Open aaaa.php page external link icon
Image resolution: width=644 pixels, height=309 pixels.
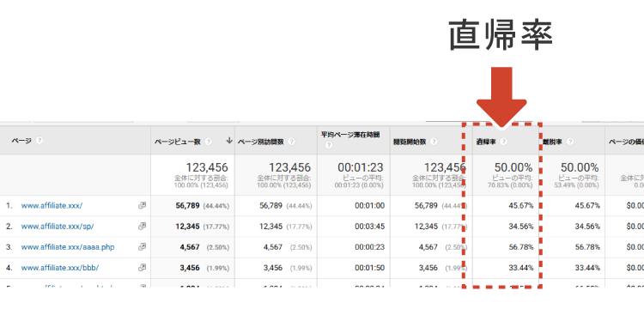tap(142, 246)
